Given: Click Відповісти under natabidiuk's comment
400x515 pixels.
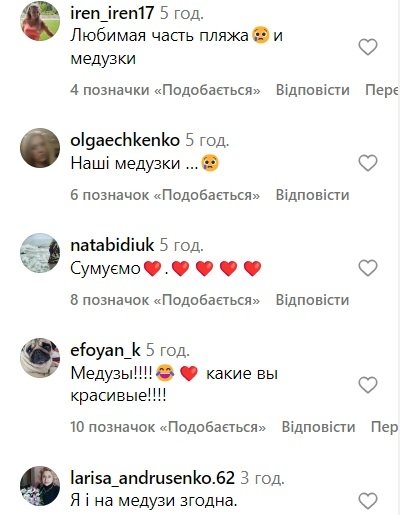Looking at the screenshot, I should tap(313, 300).
